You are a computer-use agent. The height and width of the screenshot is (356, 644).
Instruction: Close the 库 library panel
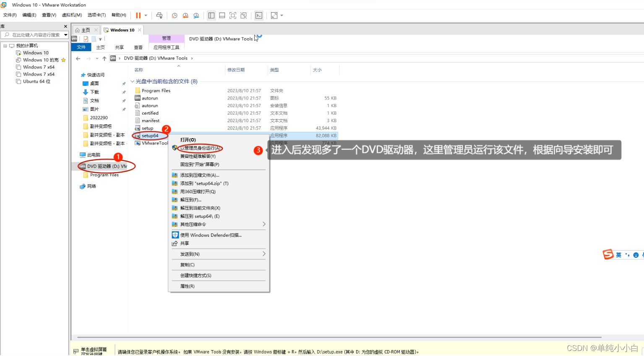click(x=65, y=26)
